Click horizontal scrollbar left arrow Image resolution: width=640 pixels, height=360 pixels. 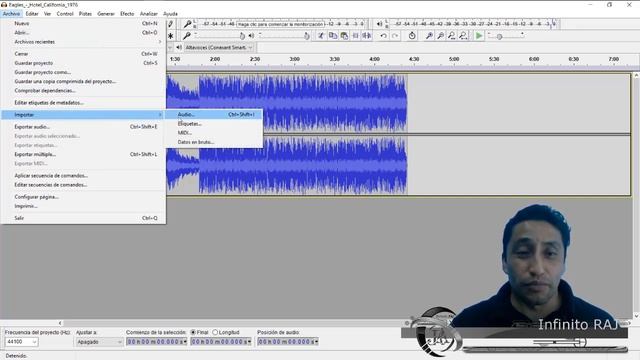pos(60,323)
